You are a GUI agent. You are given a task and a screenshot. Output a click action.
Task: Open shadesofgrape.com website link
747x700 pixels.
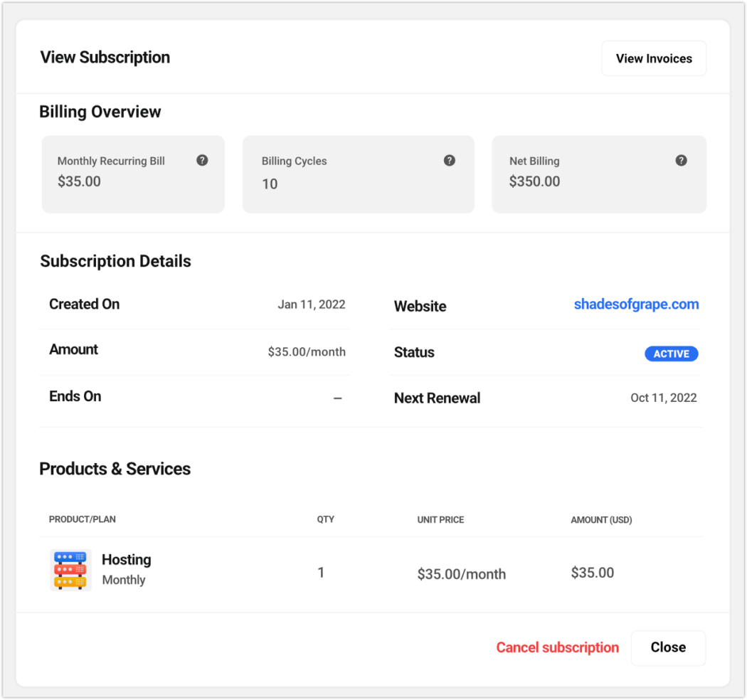tap(636, 304)
